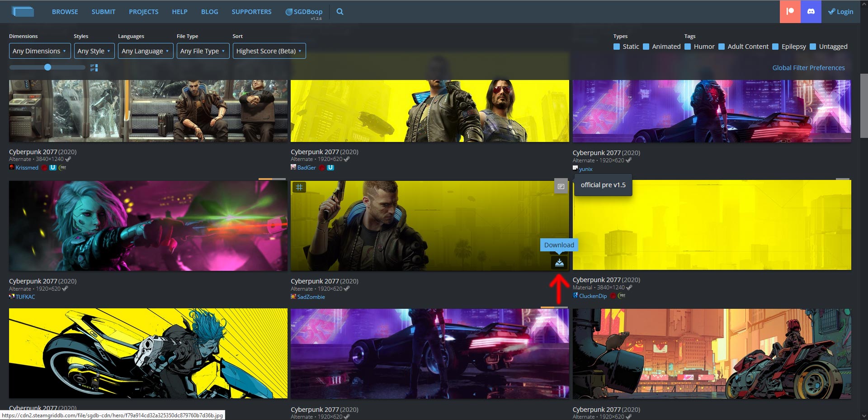868x420 pixels.
Task: Click SadZombie's avatar icon
Action: (293, 297)
